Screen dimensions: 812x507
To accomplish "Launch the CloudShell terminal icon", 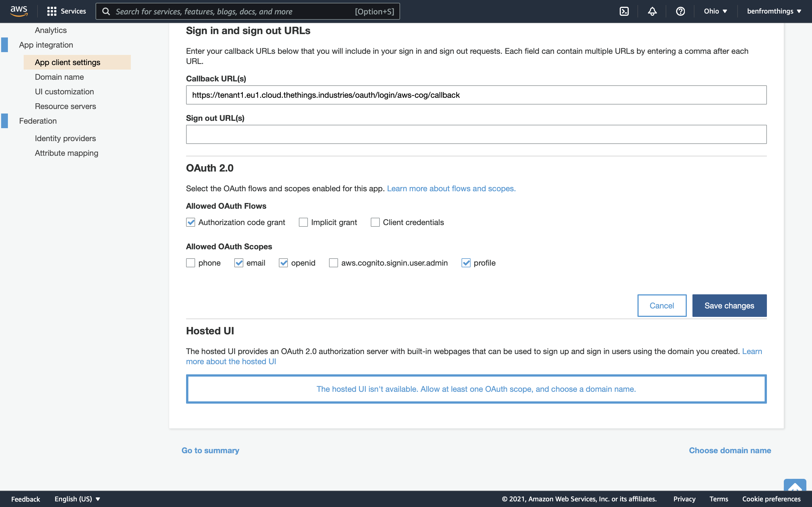I will pos(624,11).
